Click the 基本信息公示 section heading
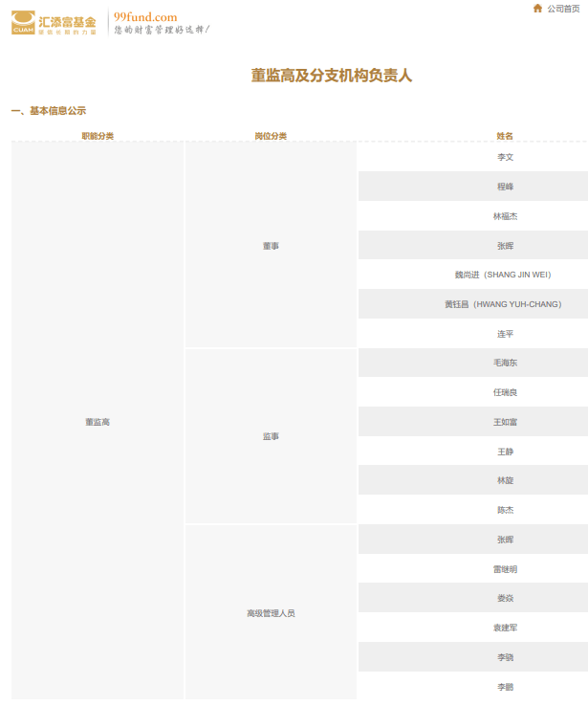The image size is (588, 706). (50, 111)
